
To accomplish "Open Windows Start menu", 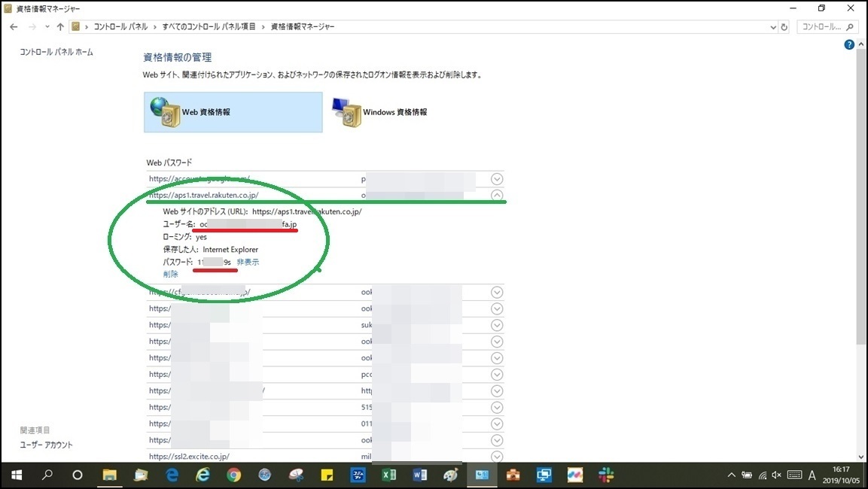I will pos(16,475).
